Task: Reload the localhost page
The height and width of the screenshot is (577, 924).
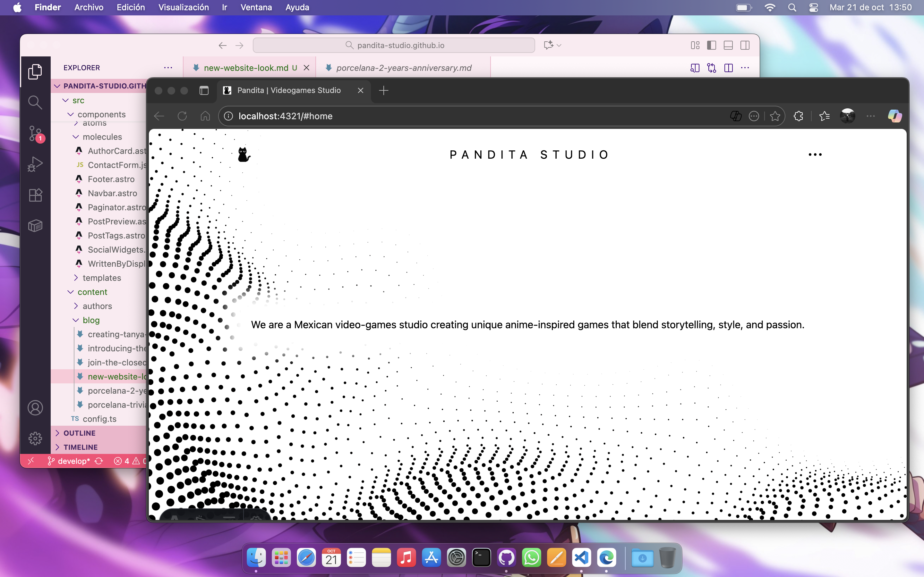Action: [x=182, y=116]
